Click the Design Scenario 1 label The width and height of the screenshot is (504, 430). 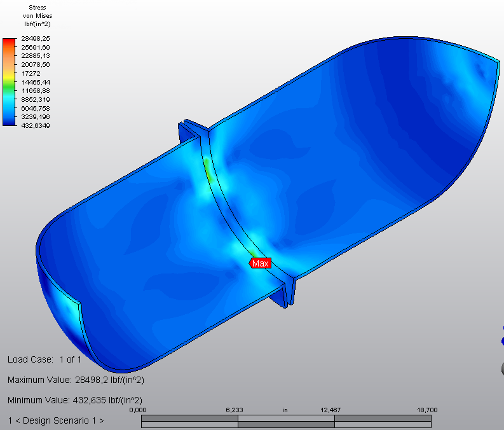click(x=56, y=420)
